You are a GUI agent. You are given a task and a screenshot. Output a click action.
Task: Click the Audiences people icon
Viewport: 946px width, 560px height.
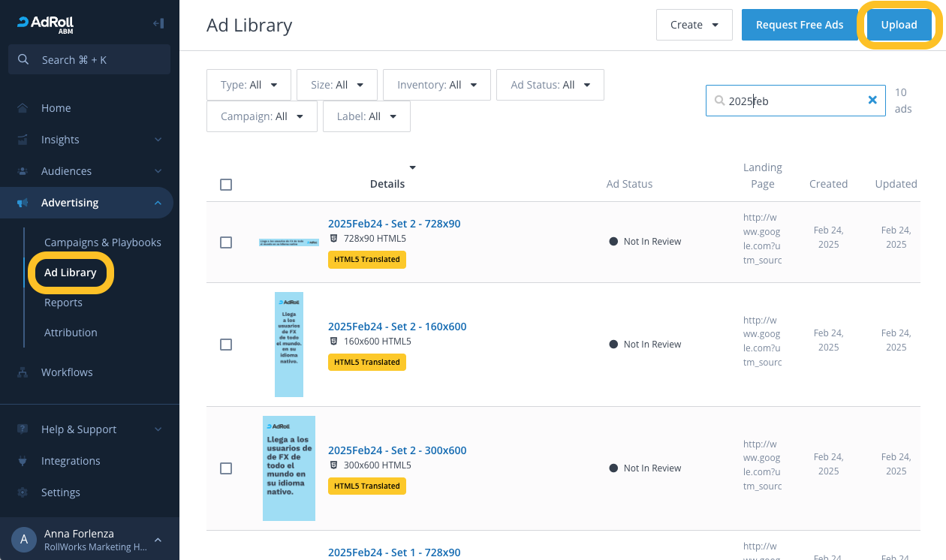click(x=23, y=170)
